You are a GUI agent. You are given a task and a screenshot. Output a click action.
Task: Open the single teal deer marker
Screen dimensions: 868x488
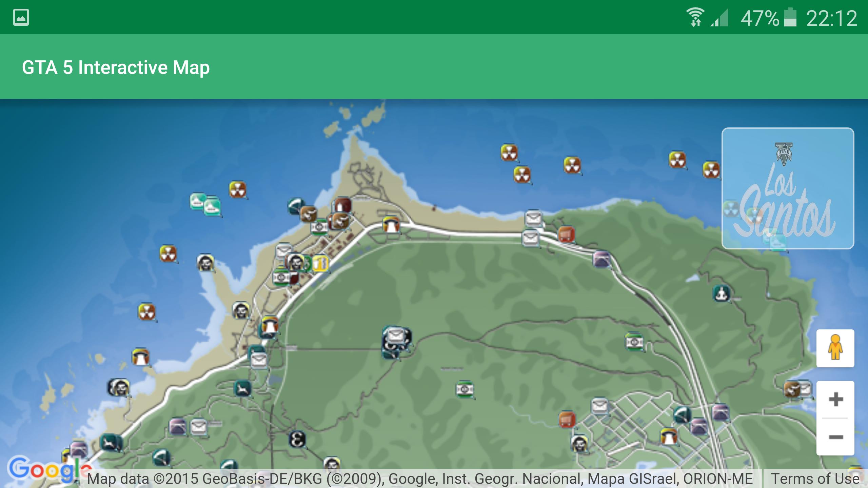[x=242, y=389]
